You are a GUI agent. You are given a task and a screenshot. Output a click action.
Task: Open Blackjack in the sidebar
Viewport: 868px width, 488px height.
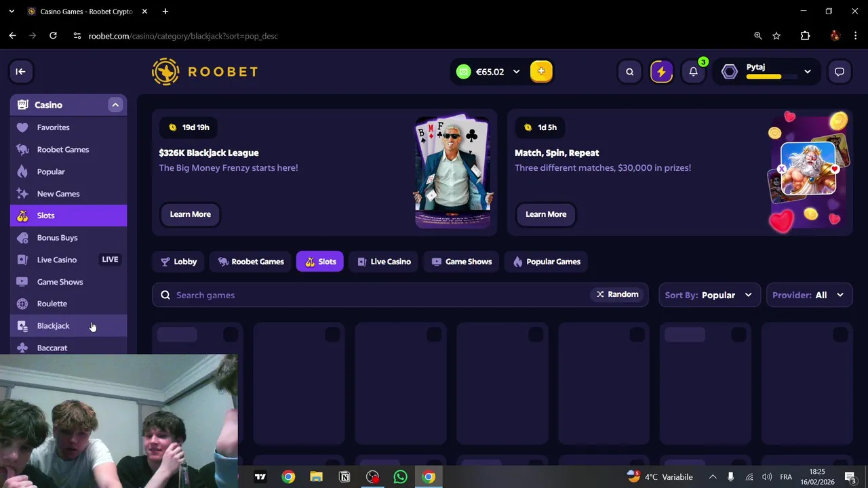pos(68,325)
